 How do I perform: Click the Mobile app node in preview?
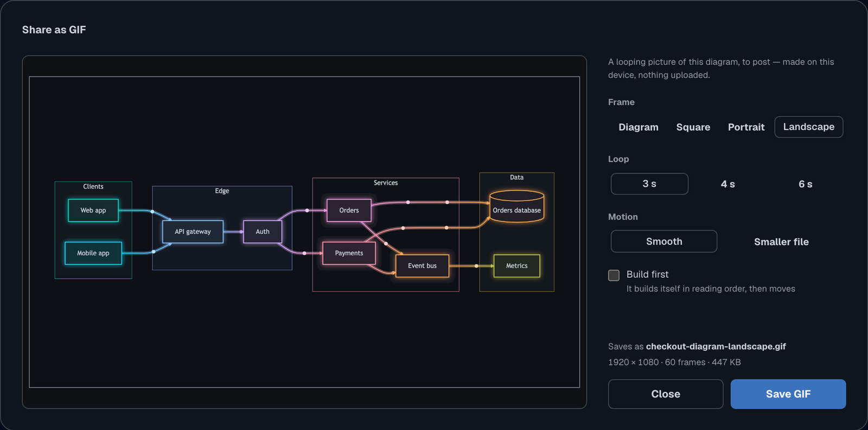coord(93,253)
